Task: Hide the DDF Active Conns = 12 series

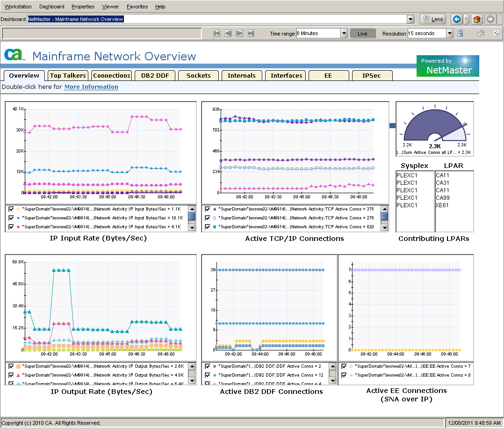Action: [208, 375]
